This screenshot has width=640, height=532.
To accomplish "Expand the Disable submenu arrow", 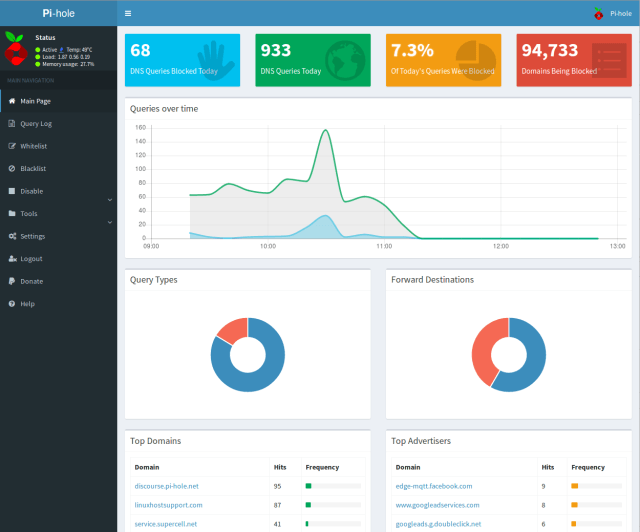I will [x=109, y=200].
